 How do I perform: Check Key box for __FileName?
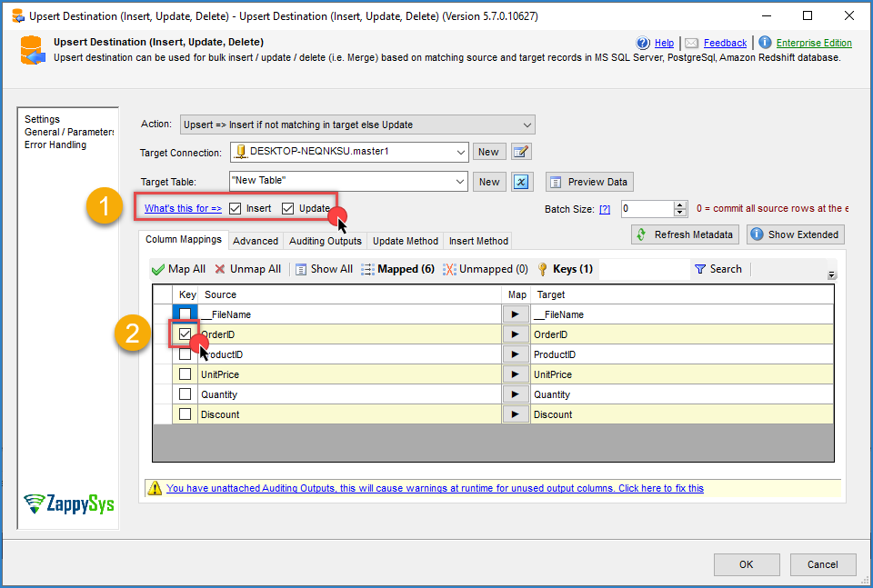[185, 314]
